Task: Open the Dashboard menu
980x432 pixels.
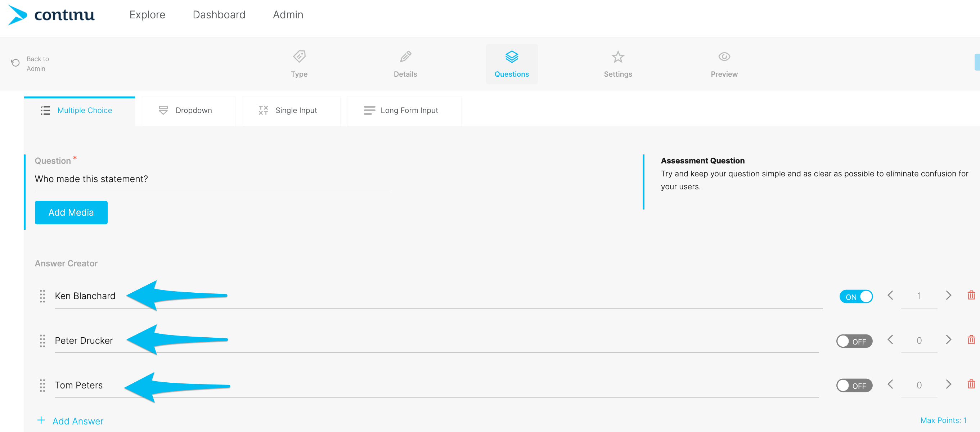Action: [x=219, y=15]
